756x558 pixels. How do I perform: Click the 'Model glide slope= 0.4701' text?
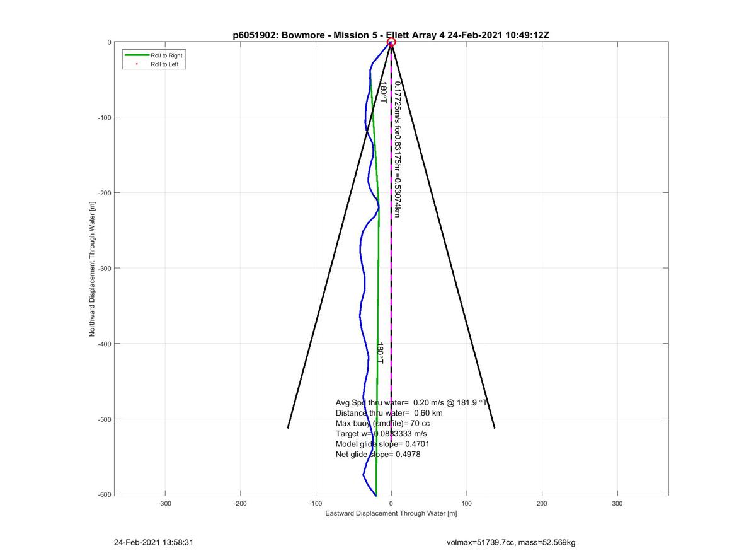click(382, 444)
